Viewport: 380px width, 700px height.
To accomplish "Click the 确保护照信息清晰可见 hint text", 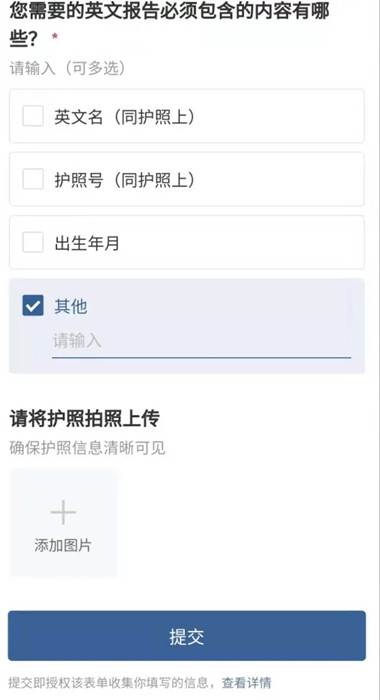I will tap(87, 447).
